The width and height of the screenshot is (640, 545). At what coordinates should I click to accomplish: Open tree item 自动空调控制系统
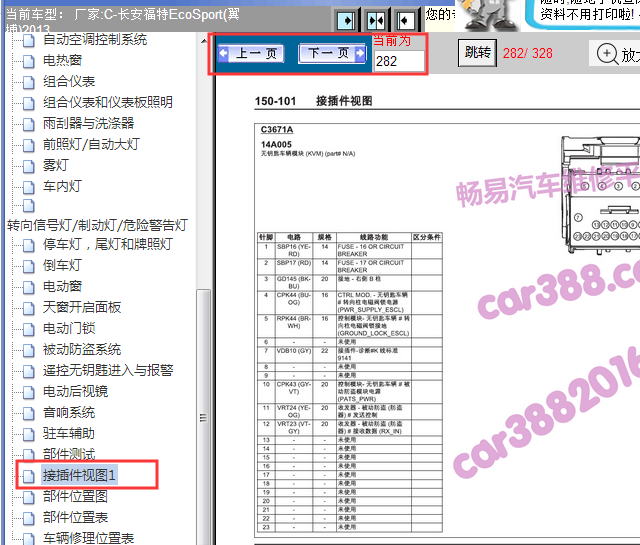tap(95, 40)
